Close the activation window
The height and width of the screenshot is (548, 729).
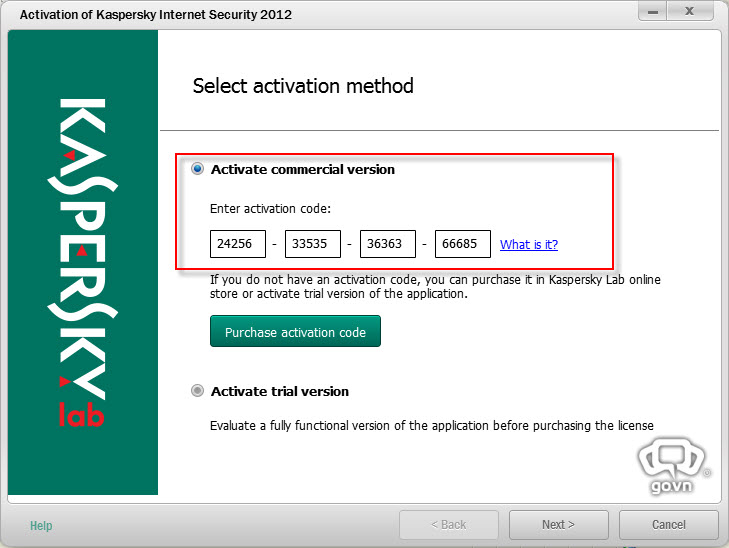[690, 11]
